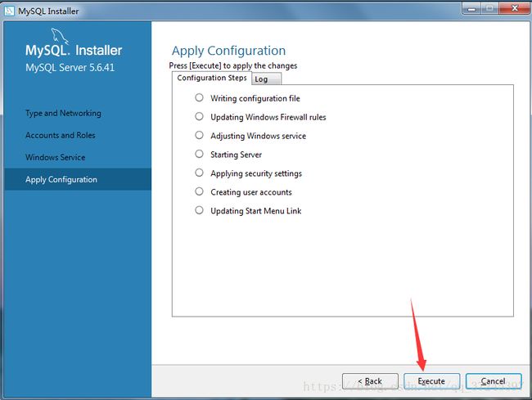Minimize the MySQL Installer window
This screenshot has height=400, width=532.
pos(471,8)
